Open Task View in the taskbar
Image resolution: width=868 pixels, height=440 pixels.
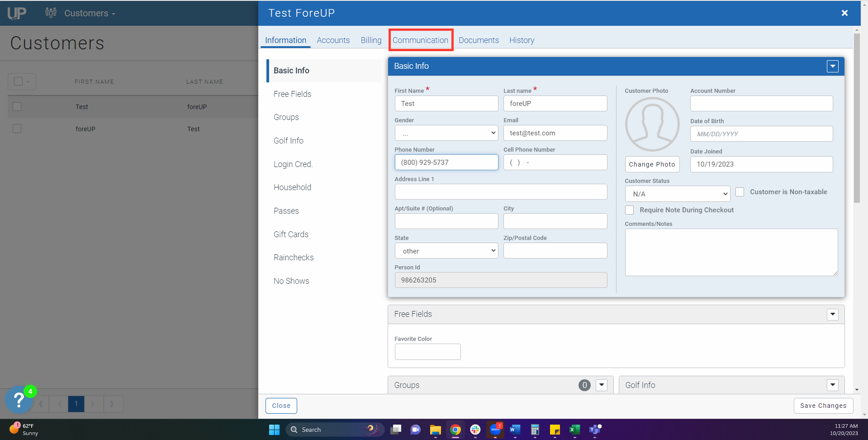pos(396,430)
